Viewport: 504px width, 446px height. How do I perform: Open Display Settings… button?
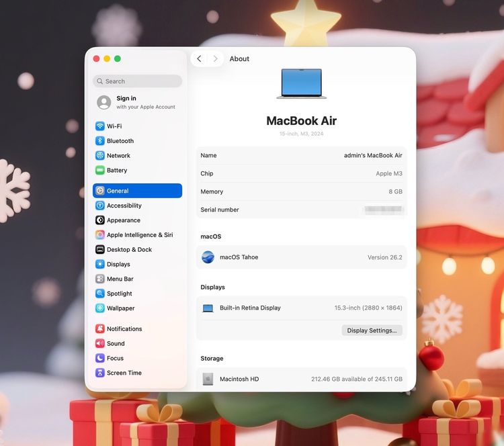click(372, 330)
